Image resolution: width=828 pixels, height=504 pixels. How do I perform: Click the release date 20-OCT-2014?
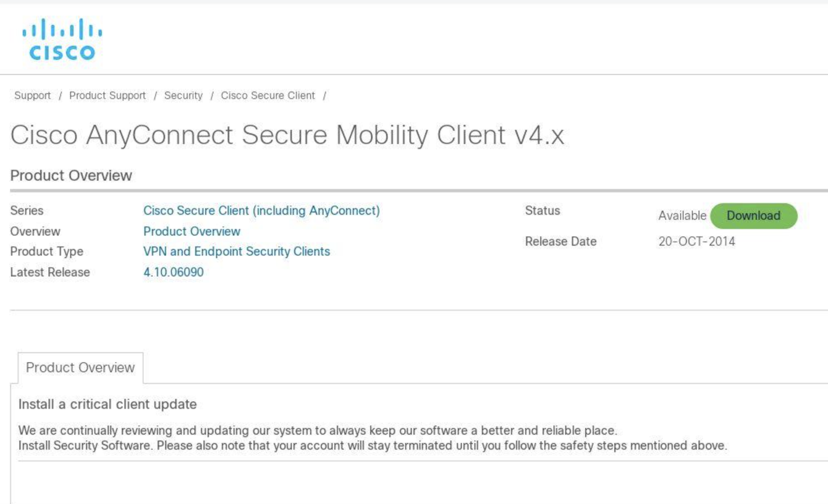[x=696, y=241]
